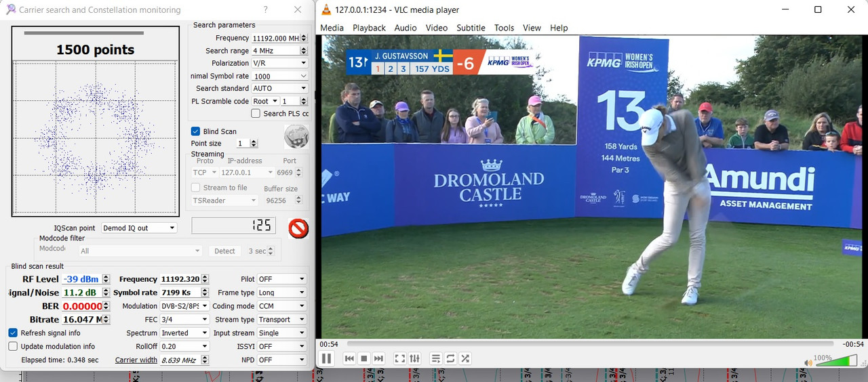This screenshot has height=382, width=868.
Task: Click the red stop scan icon
Action: pos(298,229)
